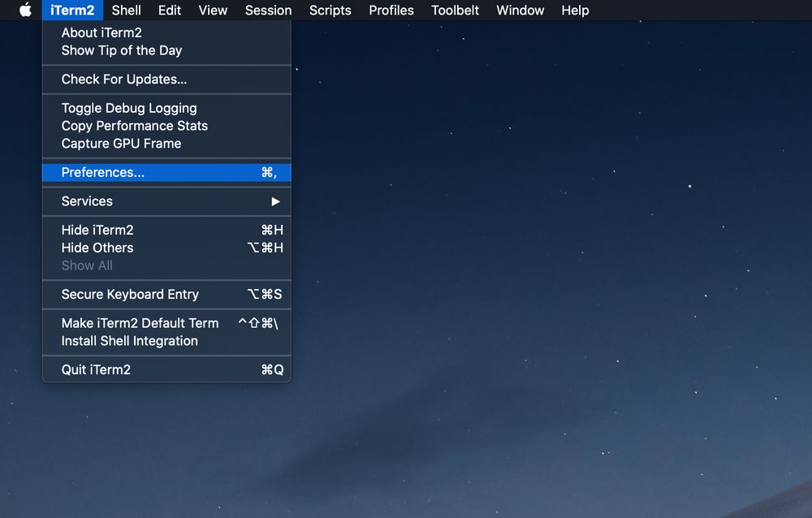
Task: Choose Install Shell Integration
Action: [x=166, y=341]
